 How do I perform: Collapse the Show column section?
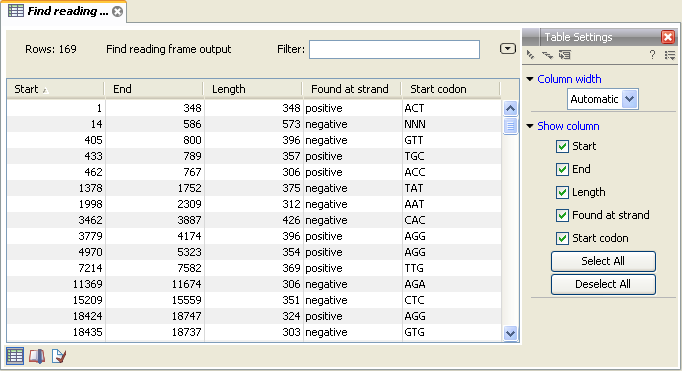pyautogui.click(x=530, y=126)
